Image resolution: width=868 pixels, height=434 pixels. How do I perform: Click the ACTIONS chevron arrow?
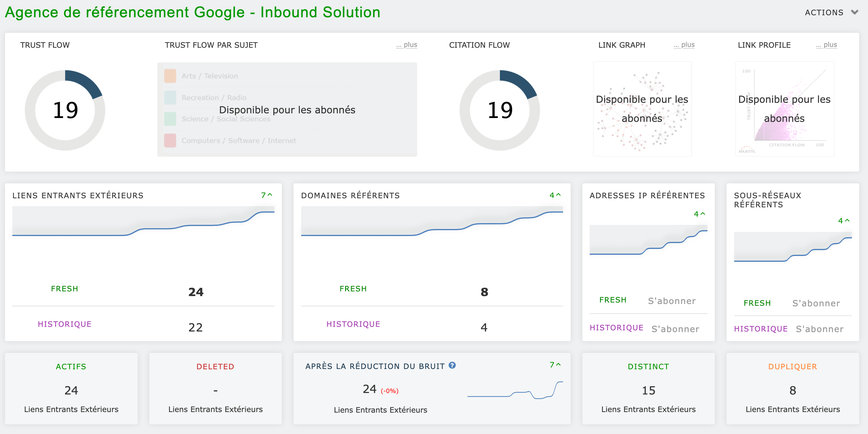pyautogui.click(x=854, y=13)
